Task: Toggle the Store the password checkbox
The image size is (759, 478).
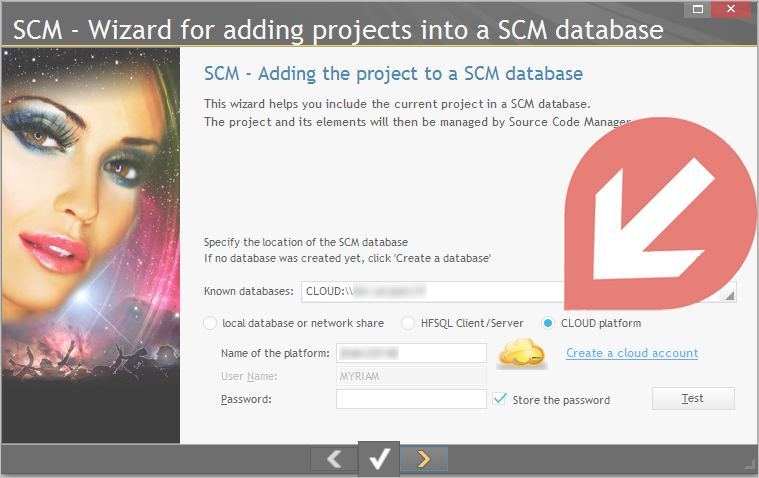Action: (500, 399)
